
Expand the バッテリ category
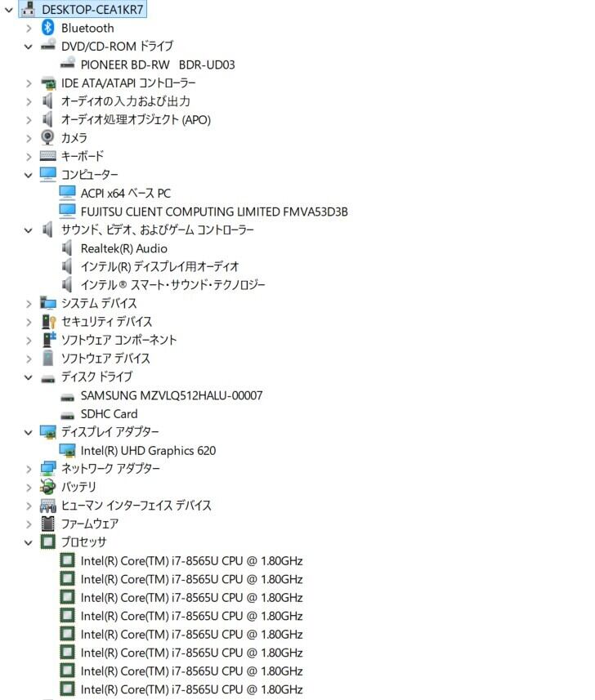tap(29, 487)
